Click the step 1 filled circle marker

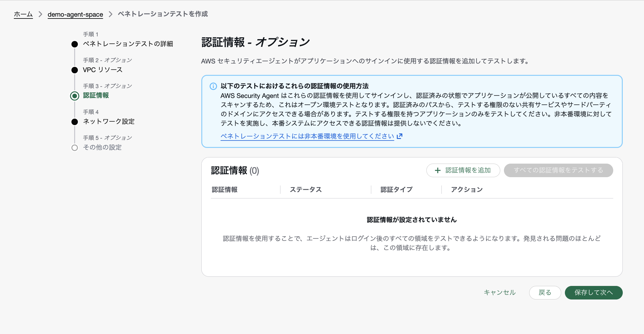(74, 44)
